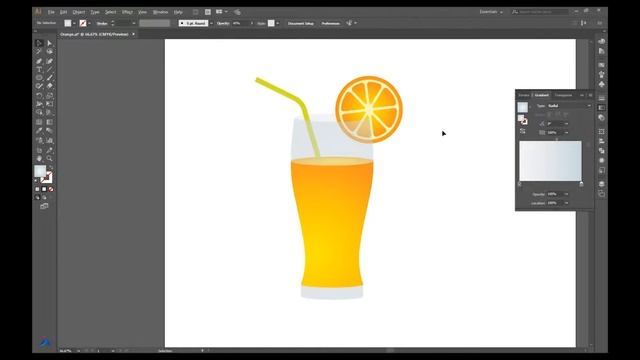Open the Color panel from dock

[602, 41]
